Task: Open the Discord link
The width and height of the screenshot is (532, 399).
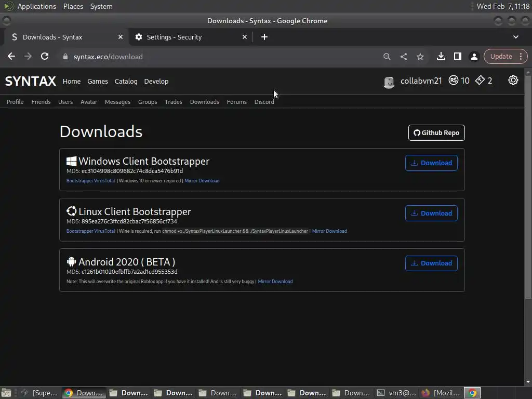Action: pyautogui.click(x=264, y=102)
